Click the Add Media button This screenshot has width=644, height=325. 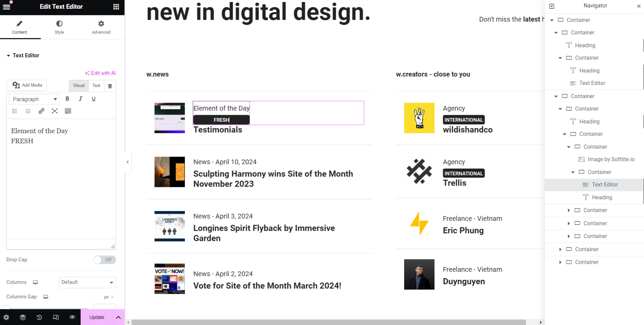point(27,85)
